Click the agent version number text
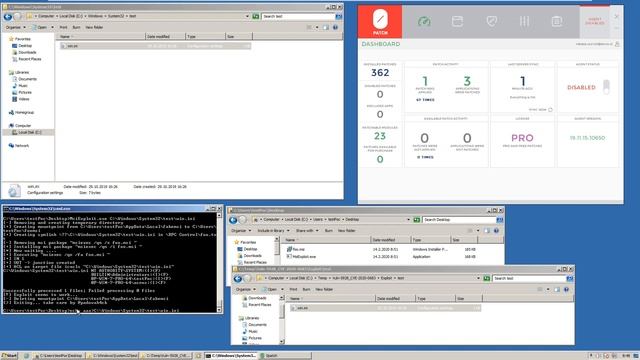Viewport: 640px width, 360px height. pos(587,138)
